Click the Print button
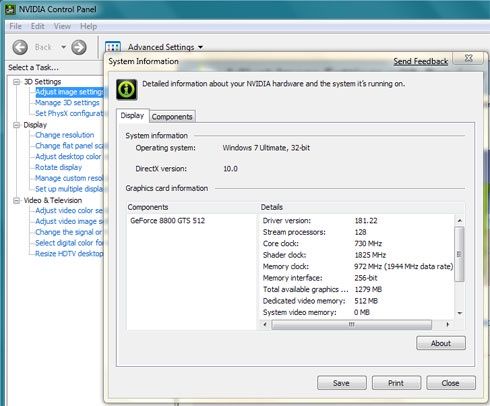490x406 pixels. click(396, 383)
